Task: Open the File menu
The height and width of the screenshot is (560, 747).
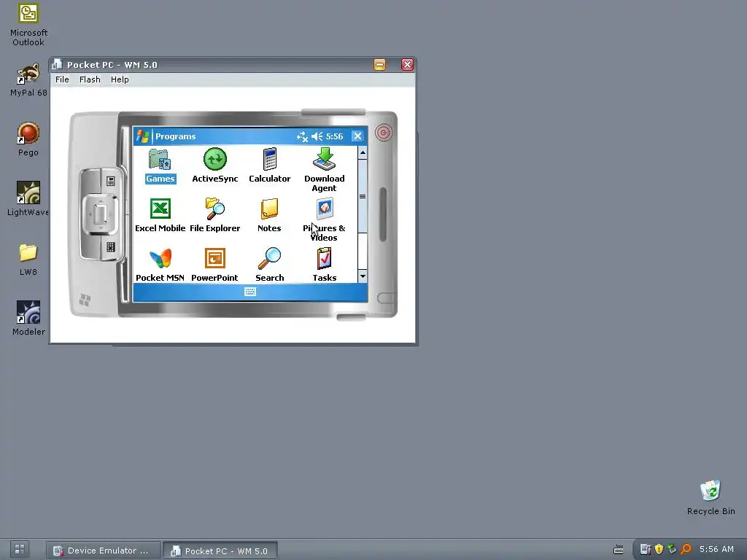Action: [x=62, y=79]
